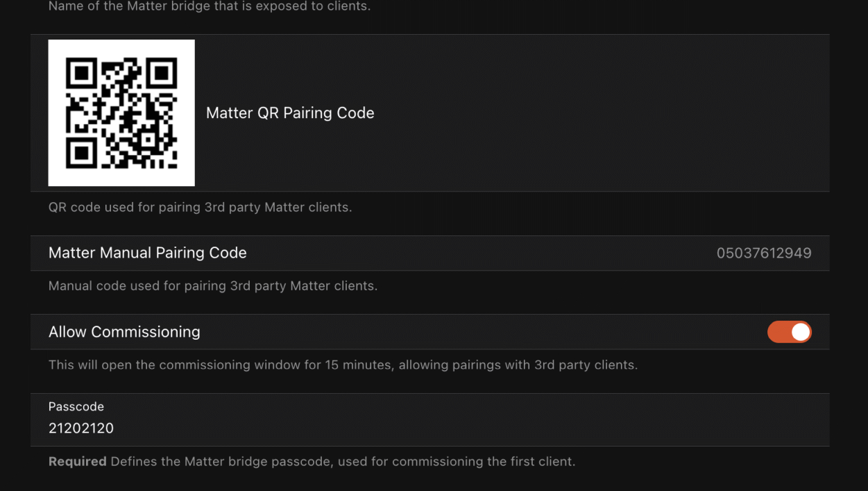Click the QR code's bottom-left corner square
Screen dimensions: 868x491
(x=82, y=152)
